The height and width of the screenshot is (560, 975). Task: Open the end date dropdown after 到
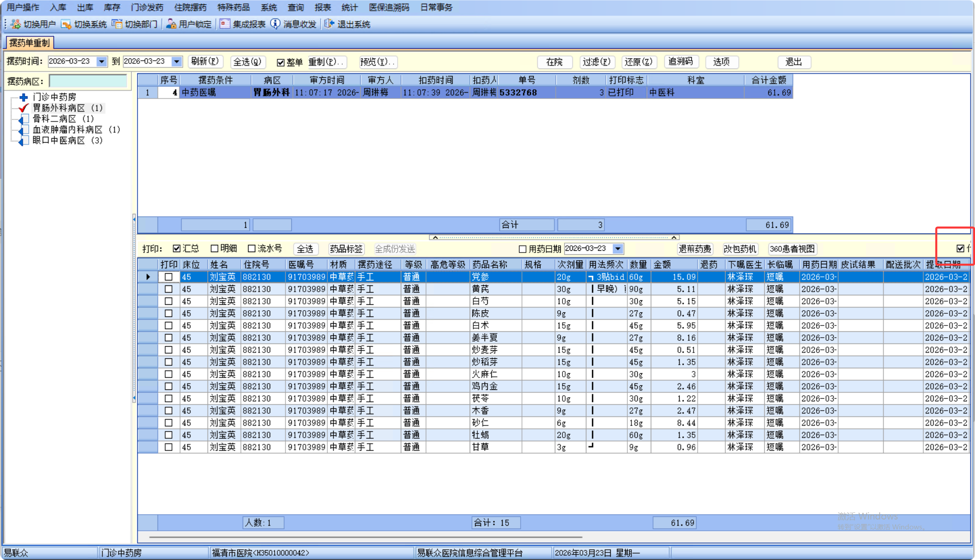coord(177,62)
